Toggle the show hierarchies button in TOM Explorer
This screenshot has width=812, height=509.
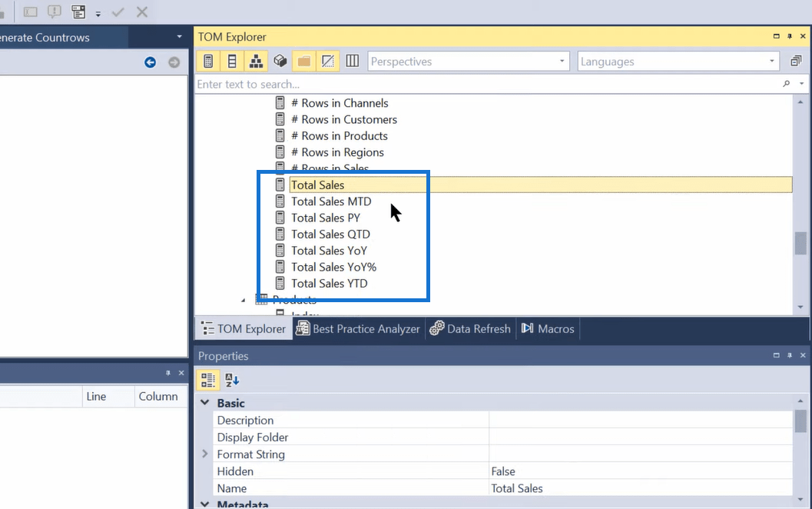click(256, 62)
